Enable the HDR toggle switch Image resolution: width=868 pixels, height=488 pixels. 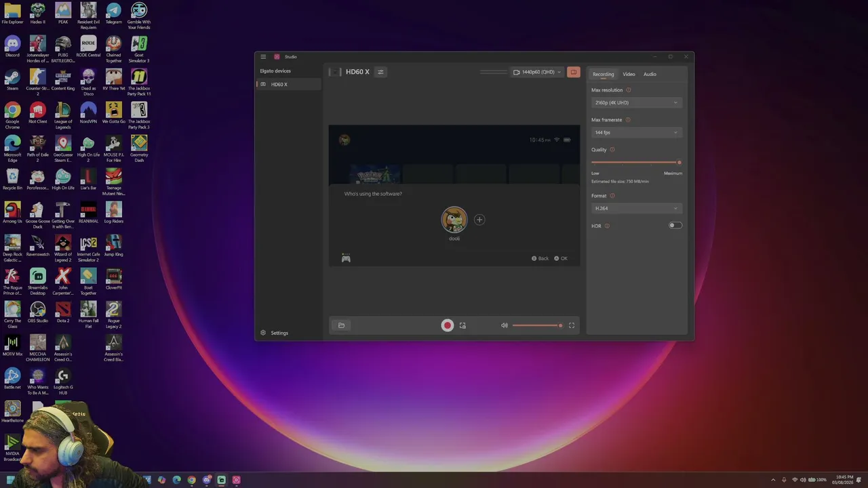coord(675,226)
